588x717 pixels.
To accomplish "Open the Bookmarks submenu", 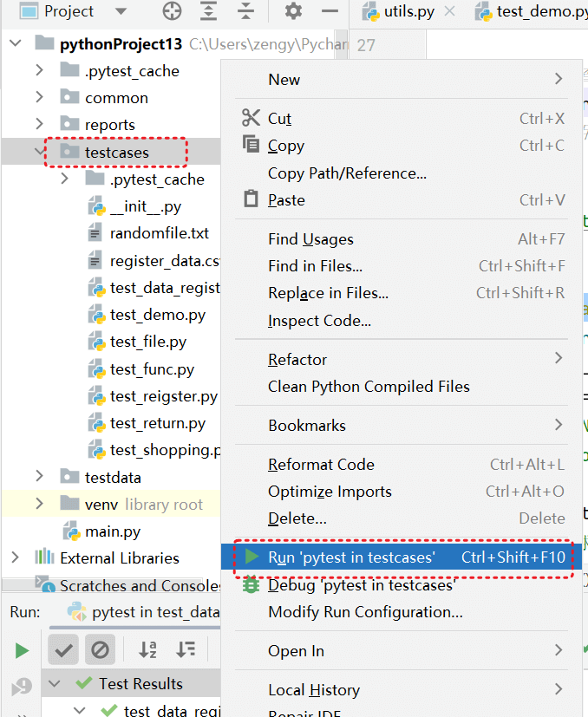I will point(402,425).
